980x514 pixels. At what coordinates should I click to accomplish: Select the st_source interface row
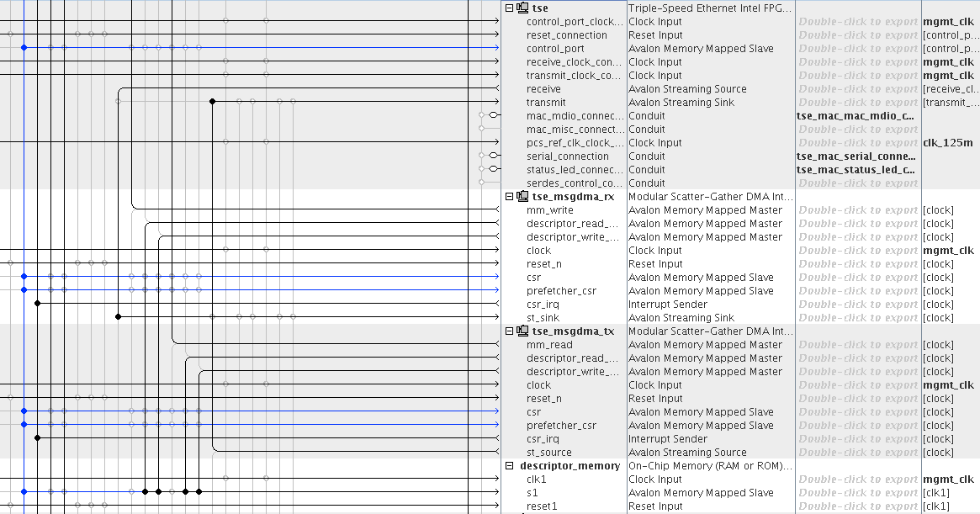pos(548,452)
